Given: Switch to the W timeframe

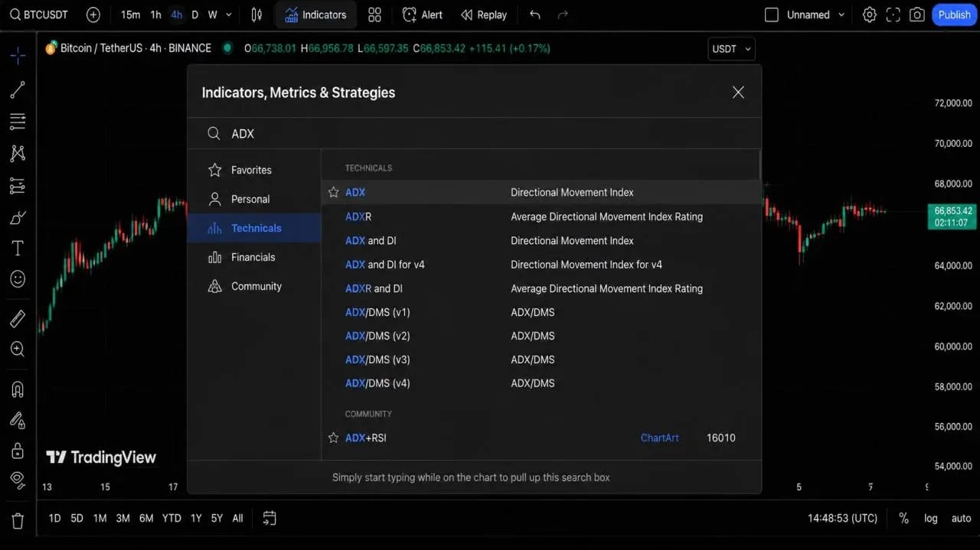Looking at the screenshot, I should point(212,15).
